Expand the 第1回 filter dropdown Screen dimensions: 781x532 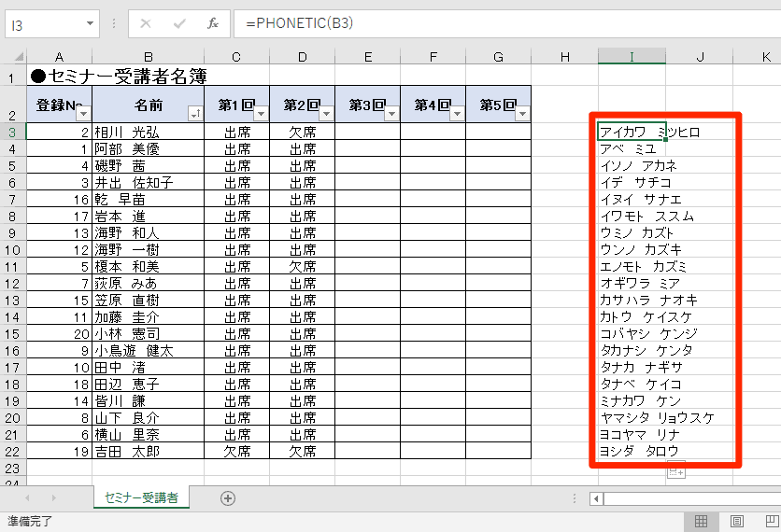point(260,114)
